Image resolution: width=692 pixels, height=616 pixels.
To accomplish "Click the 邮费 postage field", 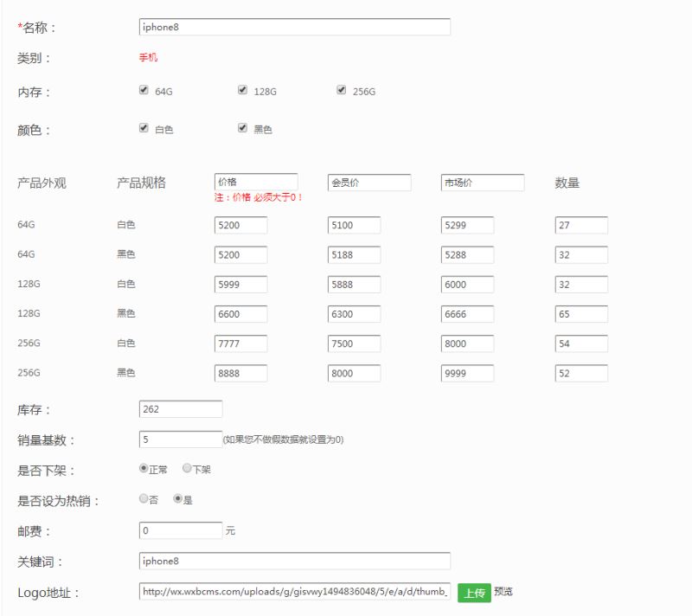I will 181,530.
